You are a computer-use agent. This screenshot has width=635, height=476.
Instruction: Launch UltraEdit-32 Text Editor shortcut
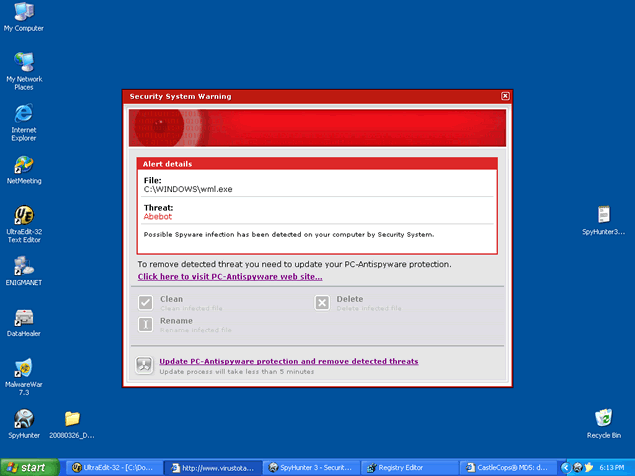tap(23, 216)
